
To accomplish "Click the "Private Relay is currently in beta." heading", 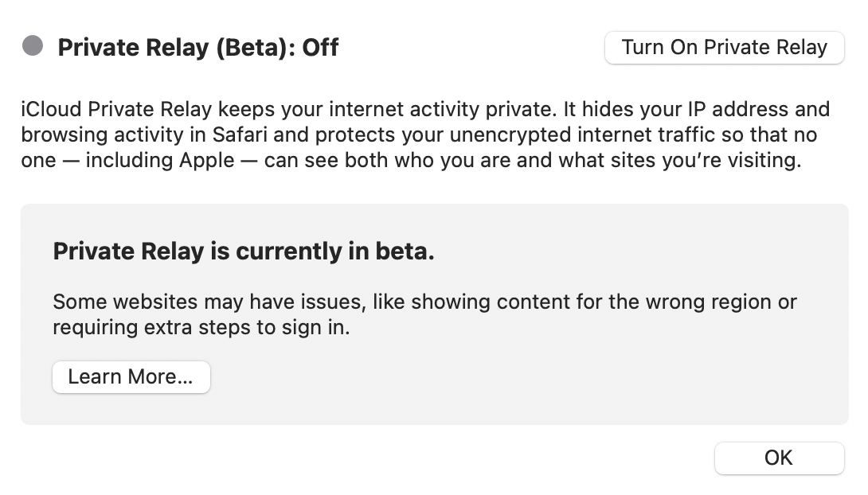I will pyautogui.click(x=244, y=251).
